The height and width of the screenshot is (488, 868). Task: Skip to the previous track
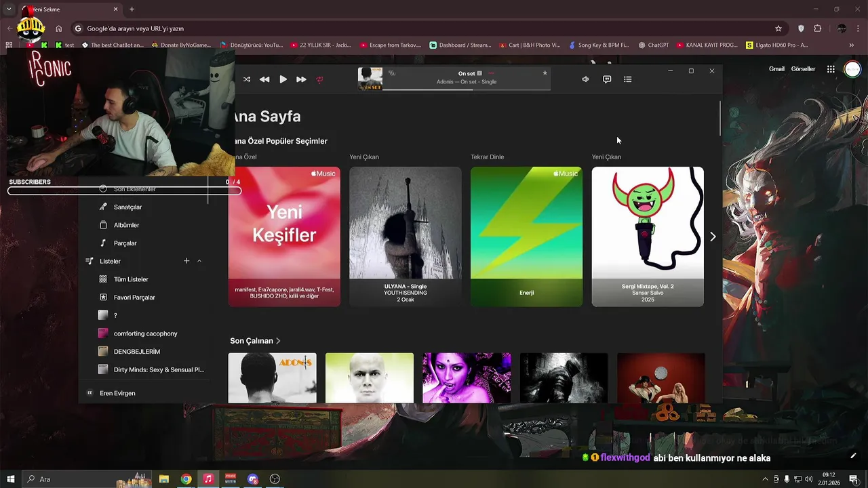pyautogui.click(x=264, y=79)
